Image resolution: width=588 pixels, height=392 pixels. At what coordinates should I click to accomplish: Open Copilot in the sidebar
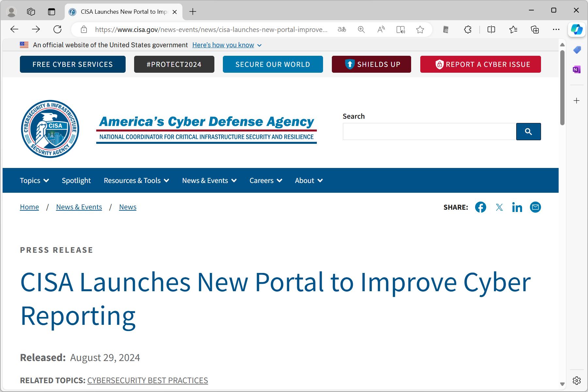tap(577, 30)
